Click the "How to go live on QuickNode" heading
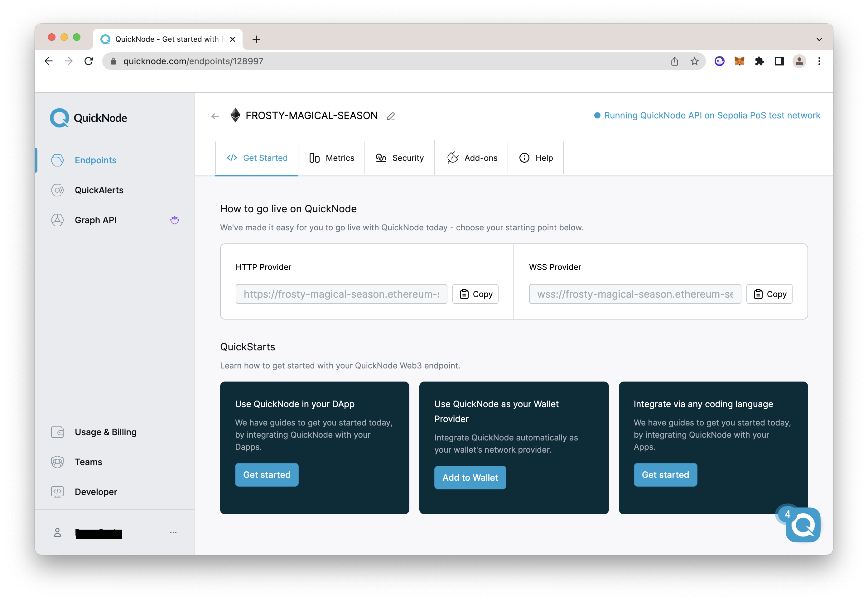This screenshot has width=868, height=601. tap(288, 209)
